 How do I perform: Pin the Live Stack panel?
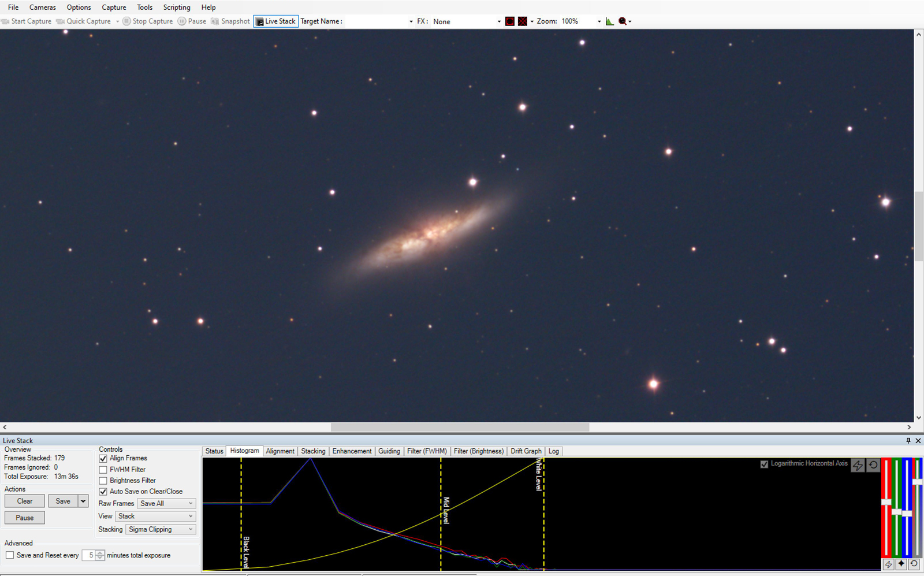[908, 440]
